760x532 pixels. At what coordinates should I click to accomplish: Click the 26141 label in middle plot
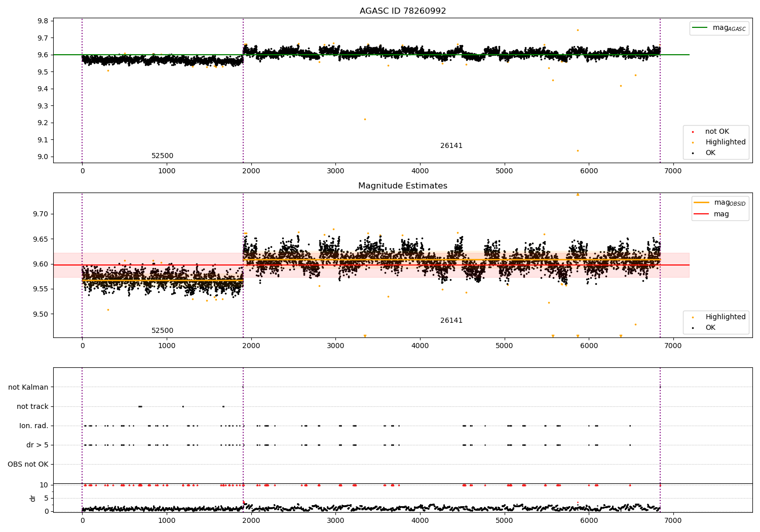click(x=451, y=321)
